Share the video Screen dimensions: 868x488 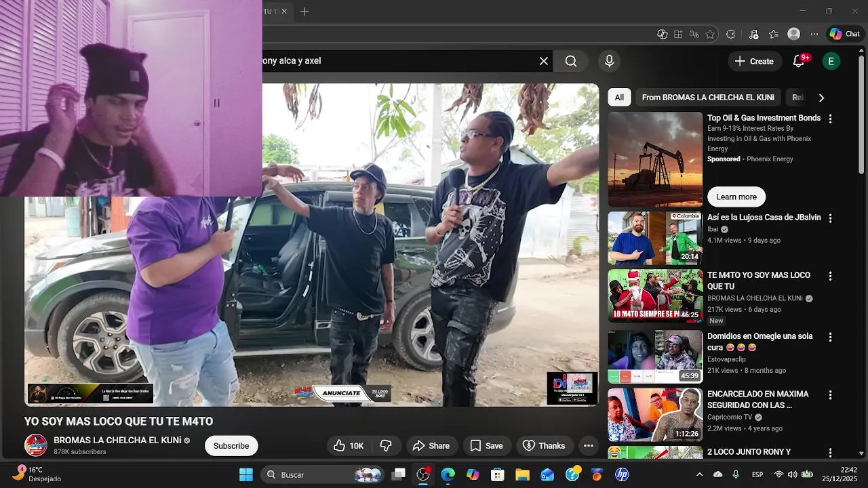click(431, 445)
